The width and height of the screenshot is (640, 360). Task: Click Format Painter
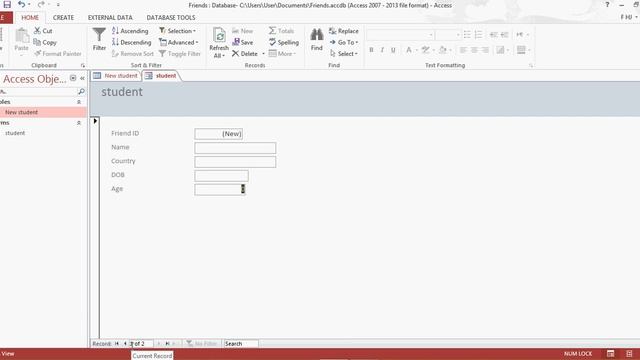coord(58,54)
